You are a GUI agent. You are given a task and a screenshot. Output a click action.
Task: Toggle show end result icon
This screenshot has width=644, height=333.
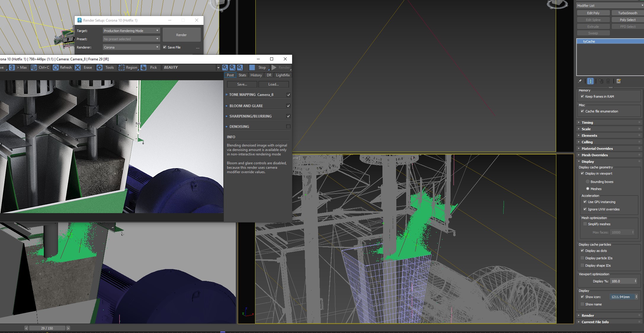coord(590,81)
